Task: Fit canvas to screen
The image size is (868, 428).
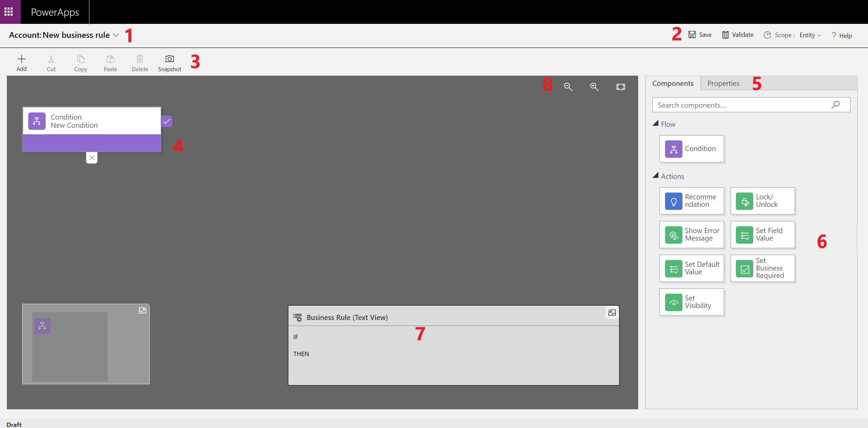Action: (620, 87)
